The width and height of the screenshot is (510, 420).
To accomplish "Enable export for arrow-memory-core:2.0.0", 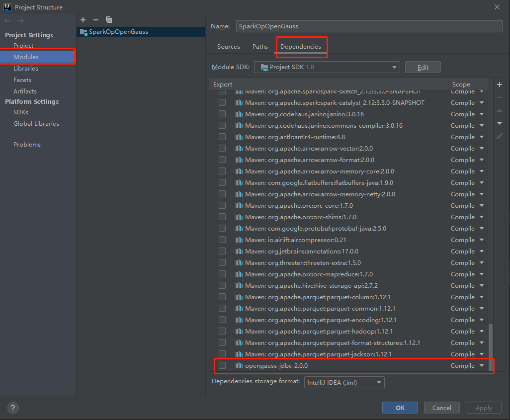I will (x=222, y=171).
